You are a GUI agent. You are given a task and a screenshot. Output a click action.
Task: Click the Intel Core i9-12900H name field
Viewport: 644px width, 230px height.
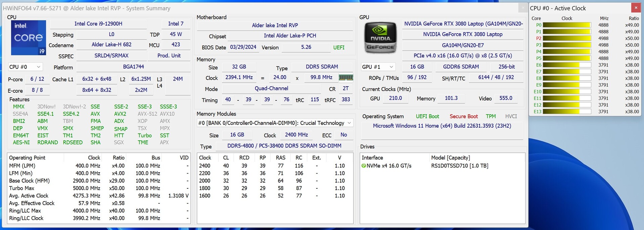tap(98, 24)
